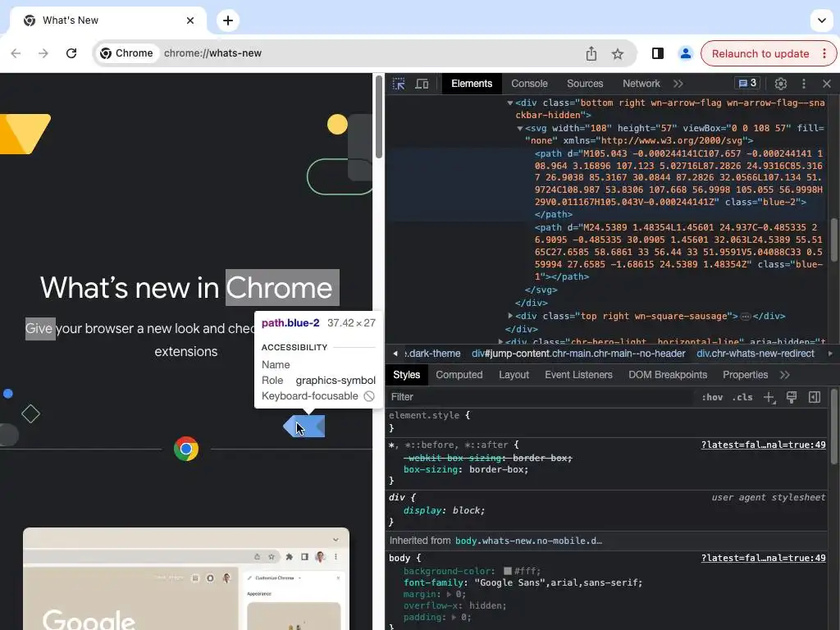Show more styles sidebar tabs chevron
Screen dimensions: 840x630
(x=785, y=375)
